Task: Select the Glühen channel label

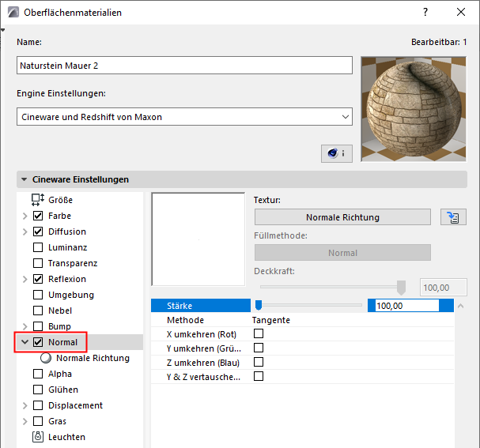Action: [x=63, y=390]
